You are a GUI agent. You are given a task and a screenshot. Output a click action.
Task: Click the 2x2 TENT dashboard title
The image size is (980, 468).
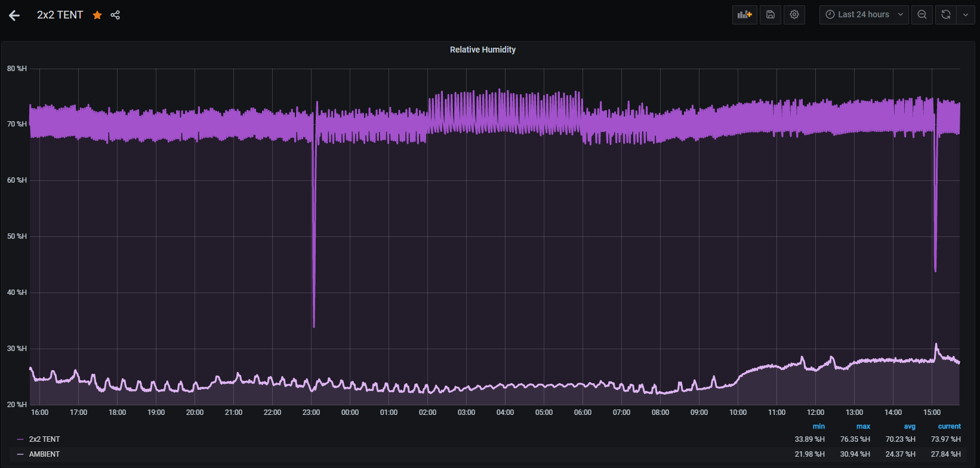(60, 15)
